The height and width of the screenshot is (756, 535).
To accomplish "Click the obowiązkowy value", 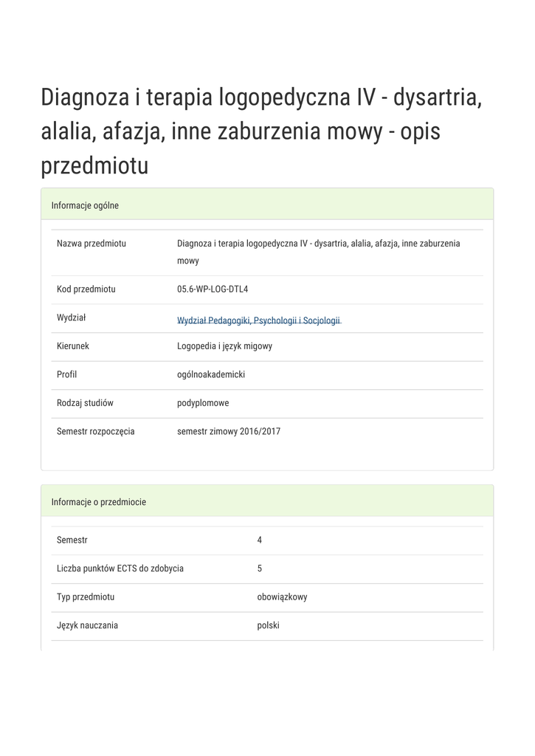I will [x=282, y=597].
